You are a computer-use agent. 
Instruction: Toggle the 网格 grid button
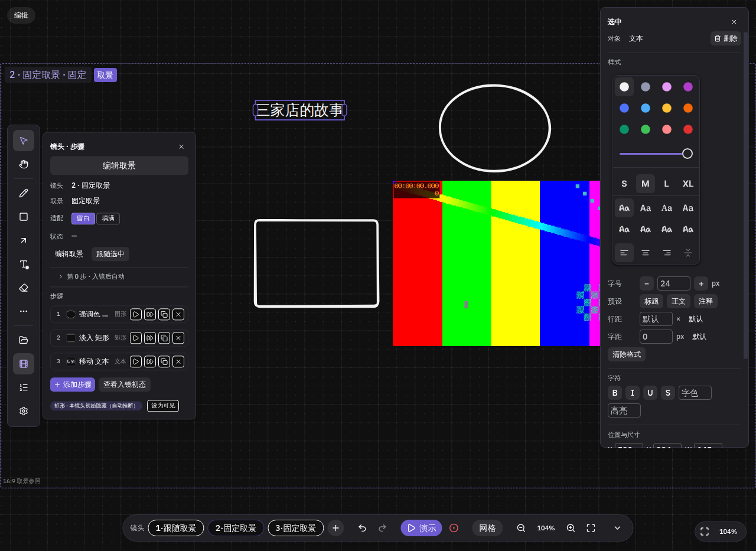click(x=487, y=528)
